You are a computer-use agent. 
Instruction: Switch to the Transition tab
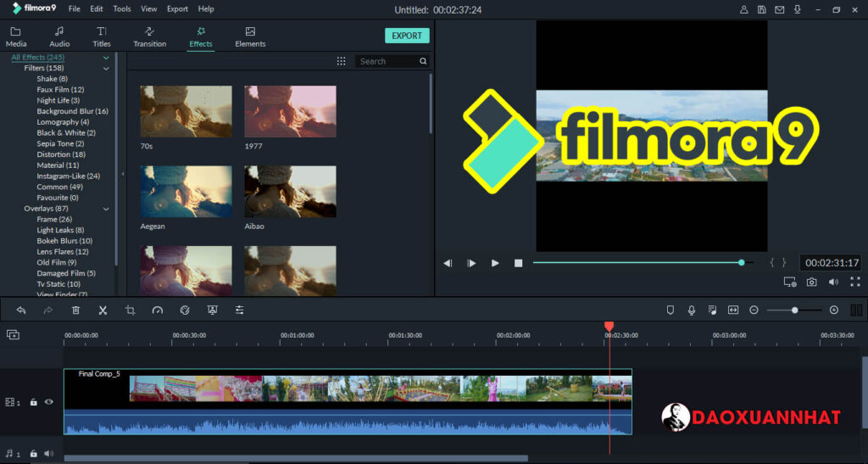tap(149, 37)
